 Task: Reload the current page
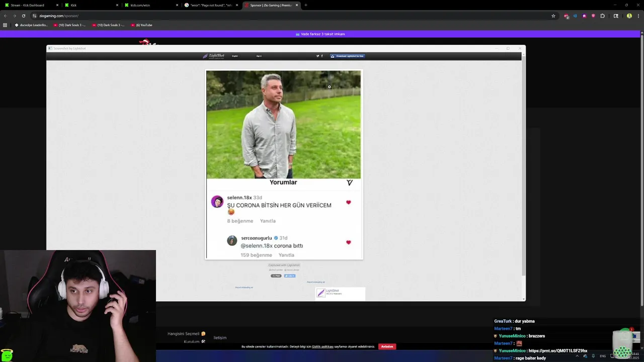[23, 16]
